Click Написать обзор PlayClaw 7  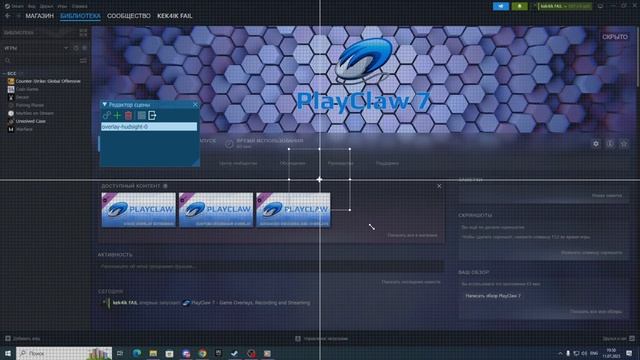(493, 296)
